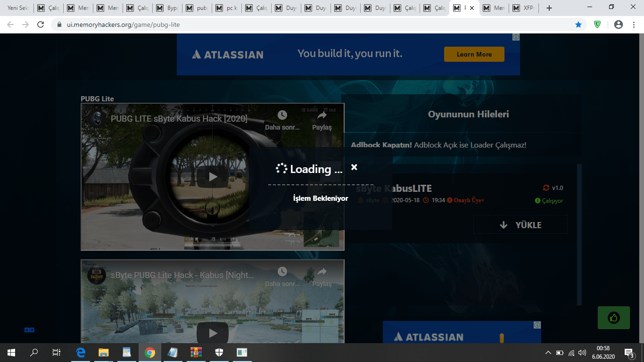This screenshot has width=644, height=362.
Task: Open the Chrome profile avatar icon
Action: click(x=619, y=25)
